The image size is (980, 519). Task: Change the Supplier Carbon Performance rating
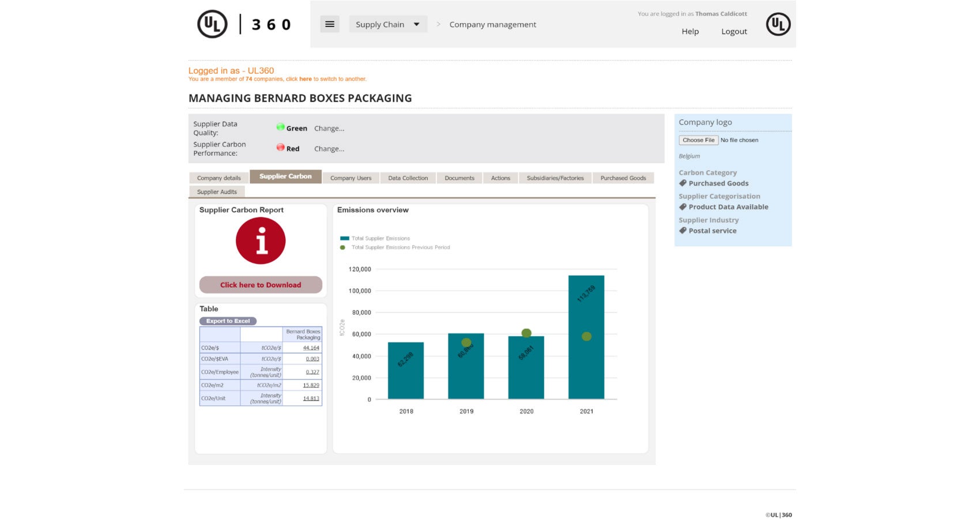click(329, 149)
